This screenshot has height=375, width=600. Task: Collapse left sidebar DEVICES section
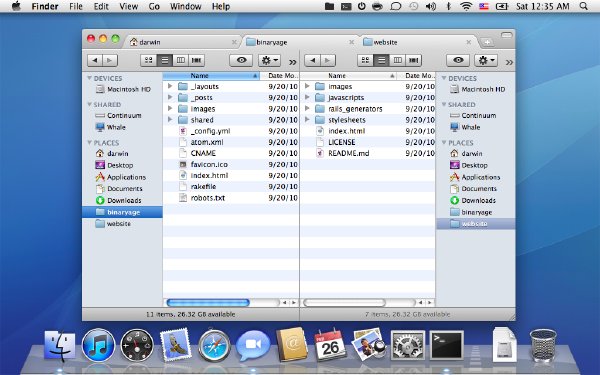coord(90,78)
